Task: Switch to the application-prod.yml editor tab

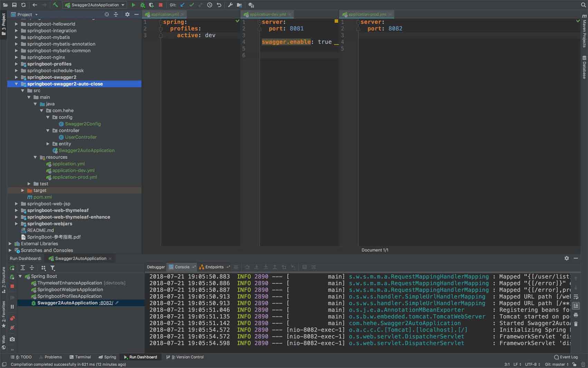Action: pos(367,14)
